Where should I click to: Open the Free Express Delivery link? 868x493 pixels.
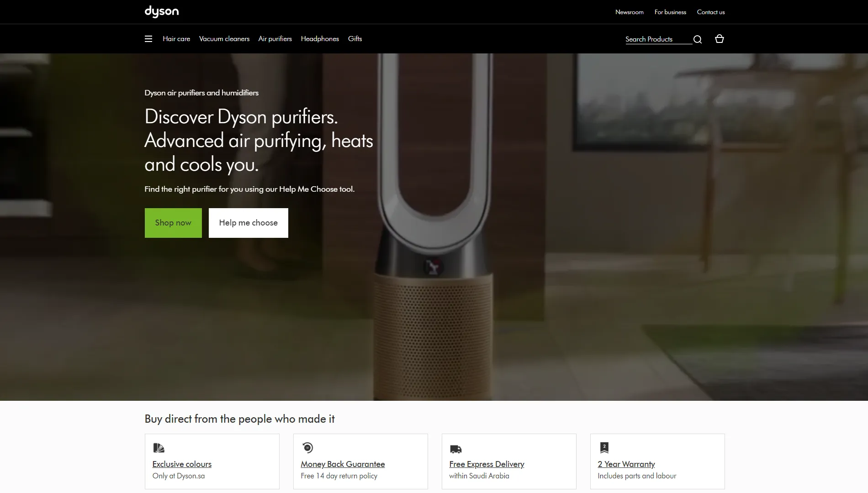point(487,464)
